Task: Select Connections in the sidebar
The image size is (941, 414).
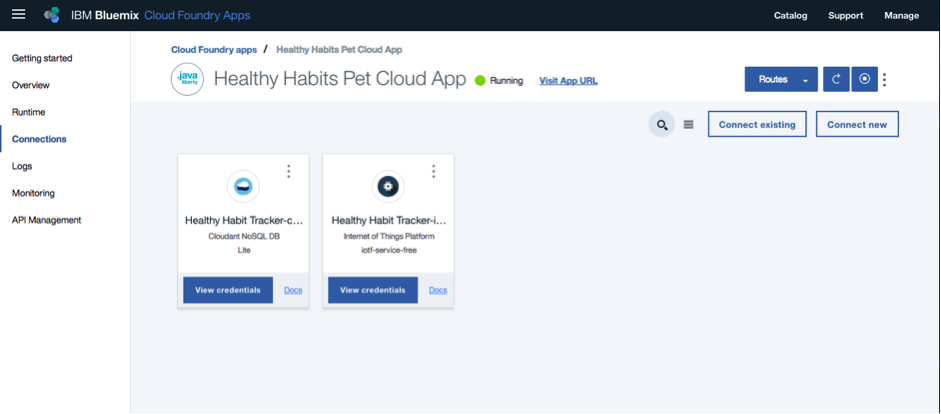Action: click(x=39, y=139)
